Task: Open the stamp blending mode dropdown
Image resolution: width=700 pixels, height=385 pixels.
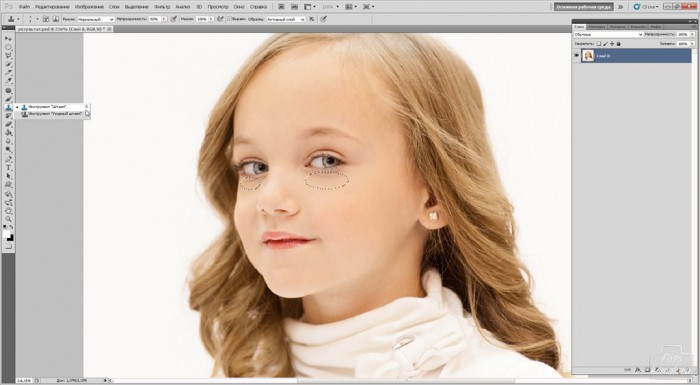Action: pos(96,19)
